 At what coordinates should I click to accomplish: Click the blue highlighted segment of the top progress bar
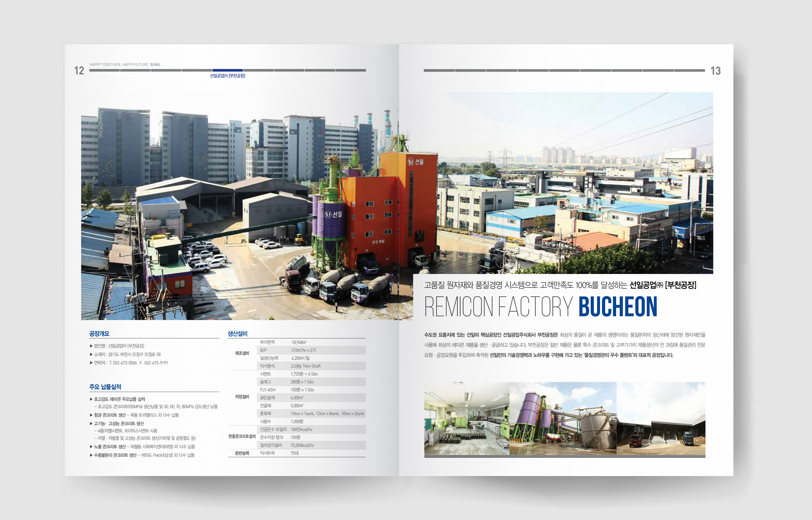[x=228, y=70]
